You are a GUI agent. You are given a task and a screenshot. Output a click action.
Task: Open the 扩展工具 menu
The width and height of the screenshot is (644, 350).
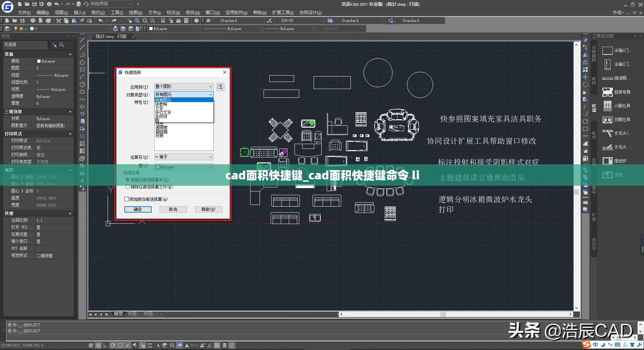tap(283, 12)
